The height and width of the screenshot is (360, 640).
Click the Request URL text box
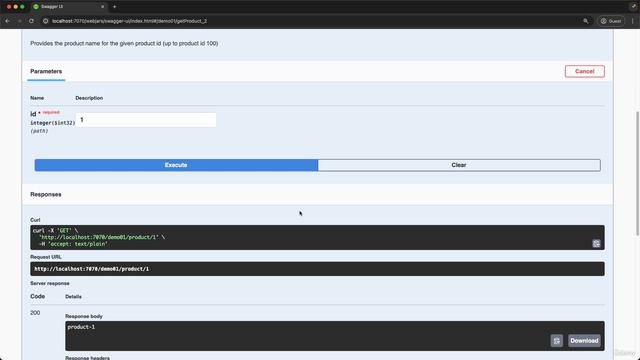317,269
